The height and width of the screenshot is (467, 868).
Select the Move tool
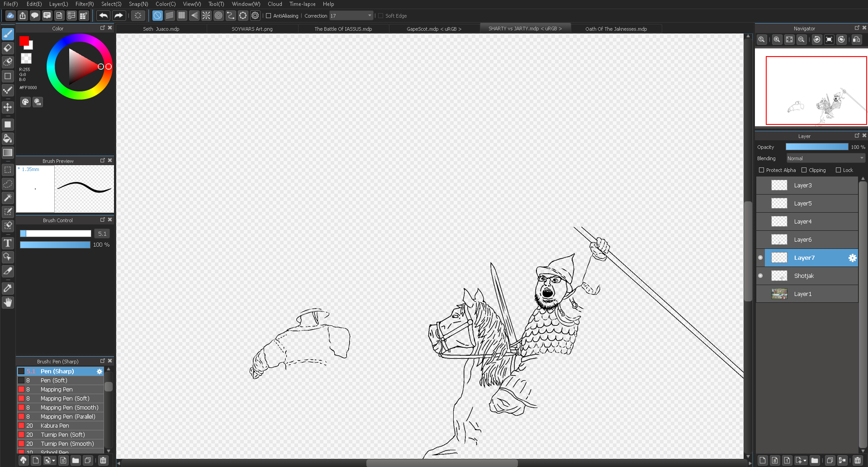[8, 107]
